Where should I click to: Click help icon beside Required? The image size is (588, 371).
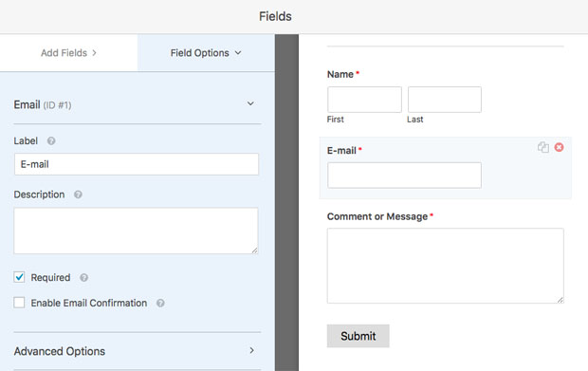tap(84, 278)
